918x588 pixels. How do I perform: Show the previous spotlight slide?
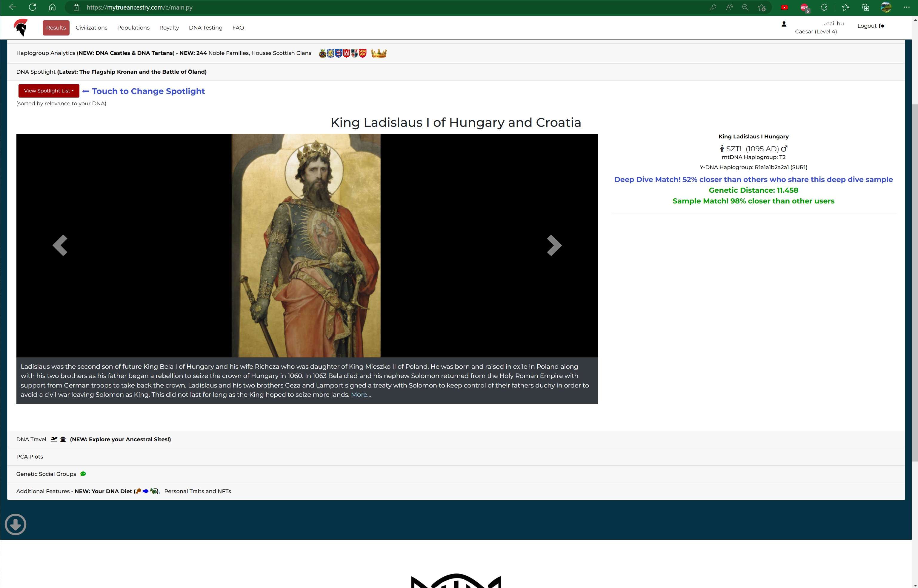click(x=60, y=245)
